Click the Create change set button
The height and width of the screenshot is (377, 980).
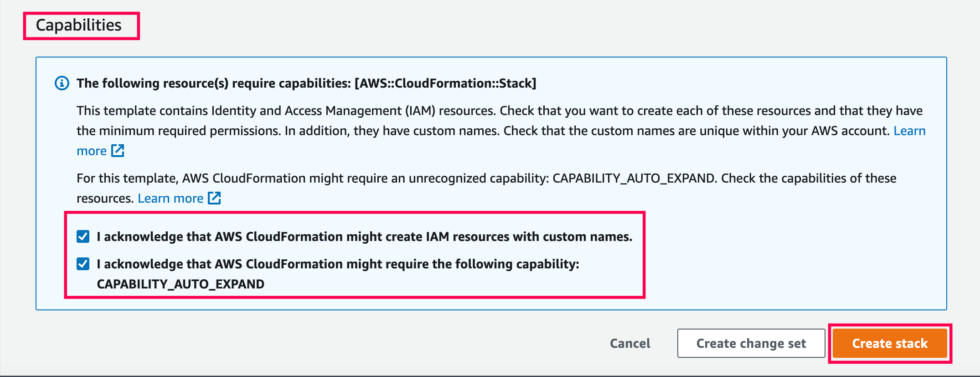pos(751,343)
